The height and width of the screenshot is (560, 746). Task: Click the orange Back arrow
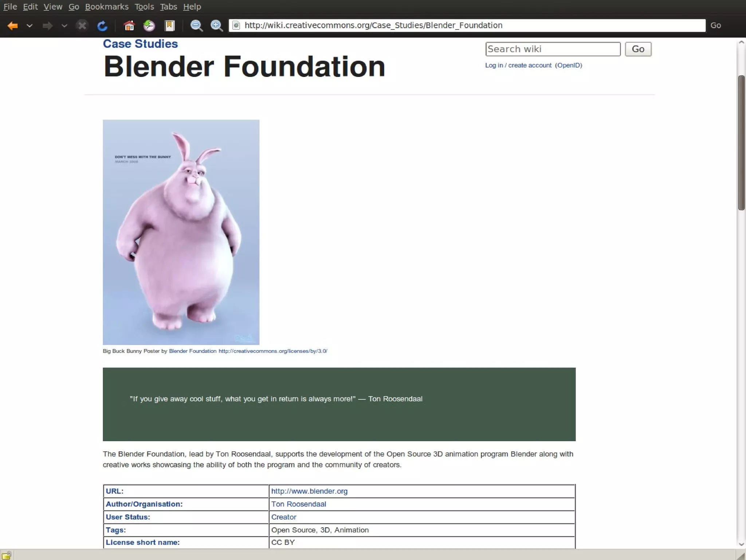[12, 26]
